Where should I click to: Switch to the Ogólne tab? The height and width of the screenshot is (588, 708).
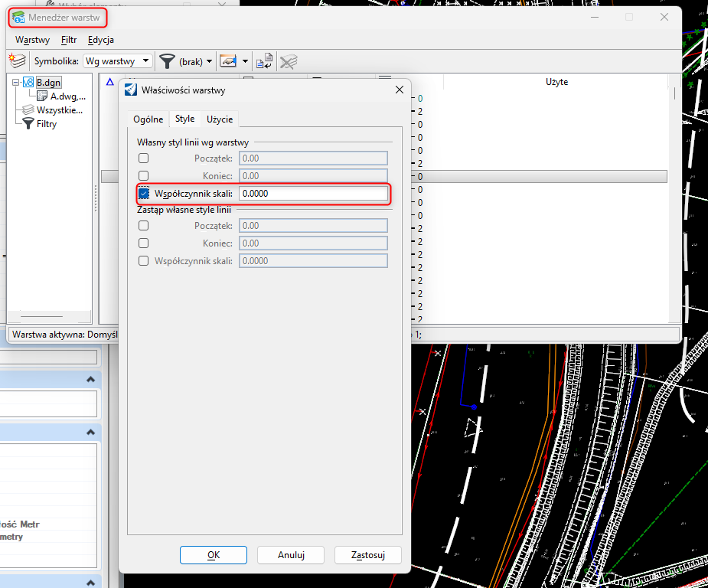coord(148,119)
